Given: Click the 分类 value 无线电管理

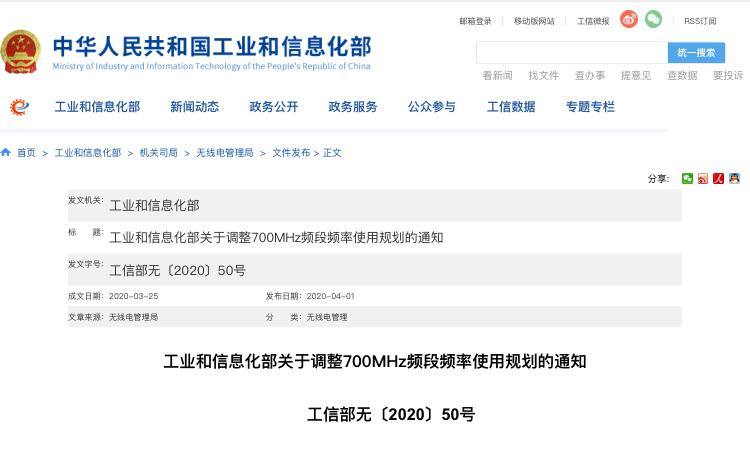Looking at the screenshot, I should (327, 317).
